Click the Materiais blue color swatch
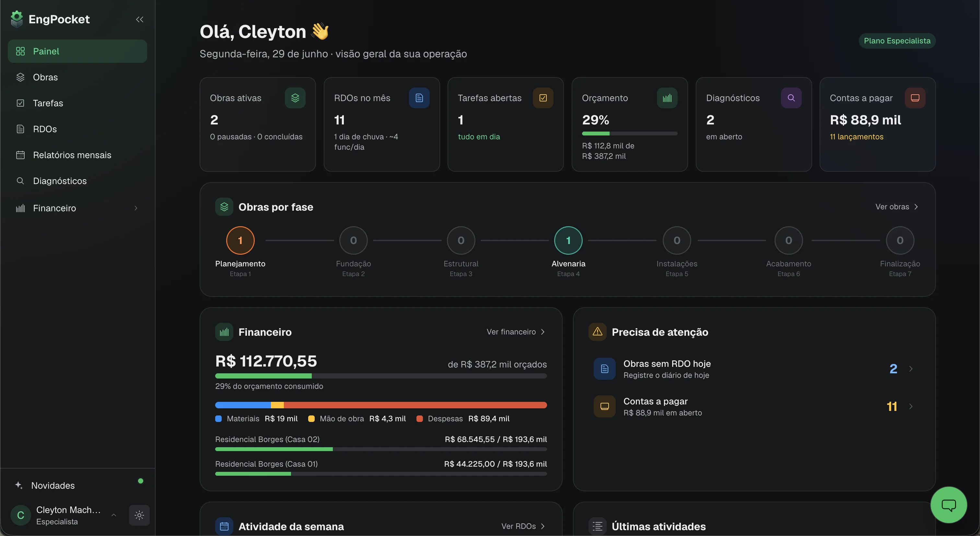The height and width of the screenshot is (536, 980). point(218,418)
